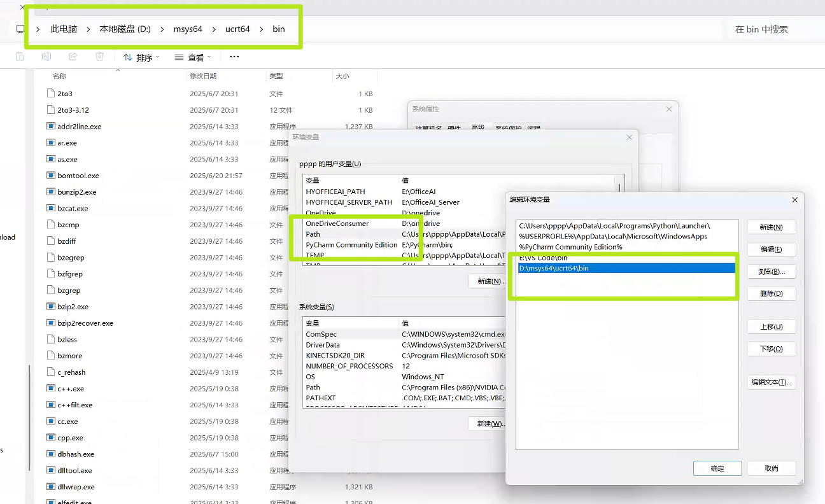Image resolution: width=825 pixels, height=504 pixels.
Task: Click 浏览(B)... button
Action: 771,272
